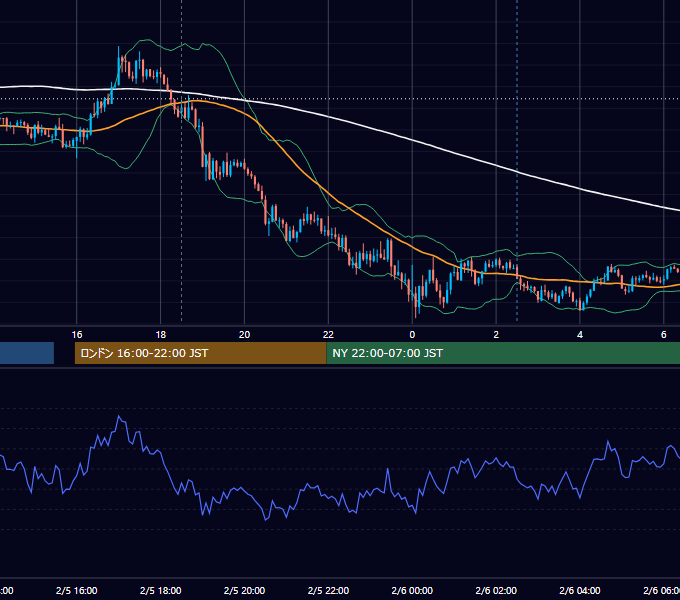Click the 2/5 18:00 time label
This screenshot has height=600, width=680.
click(160, 590)
